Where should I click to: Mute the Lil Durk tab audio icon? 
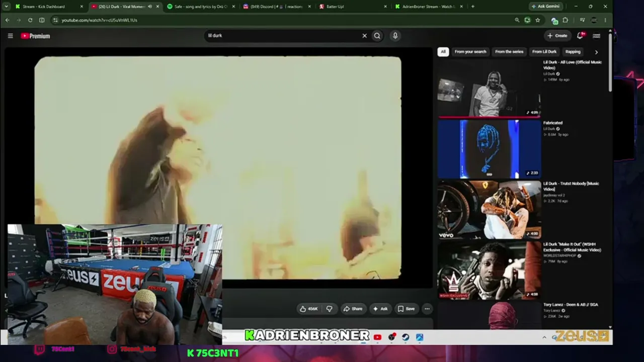pyautogui.click(x=150, y=7)
